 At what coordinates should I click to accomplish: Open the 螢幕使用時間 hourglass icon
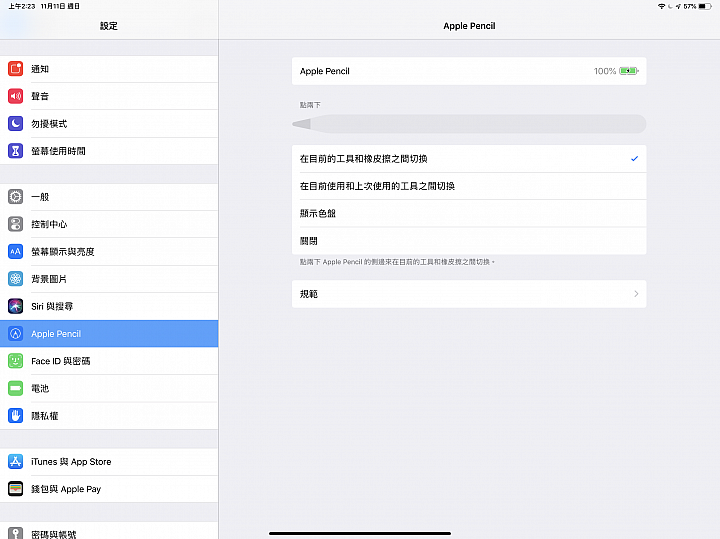(16, 151)
